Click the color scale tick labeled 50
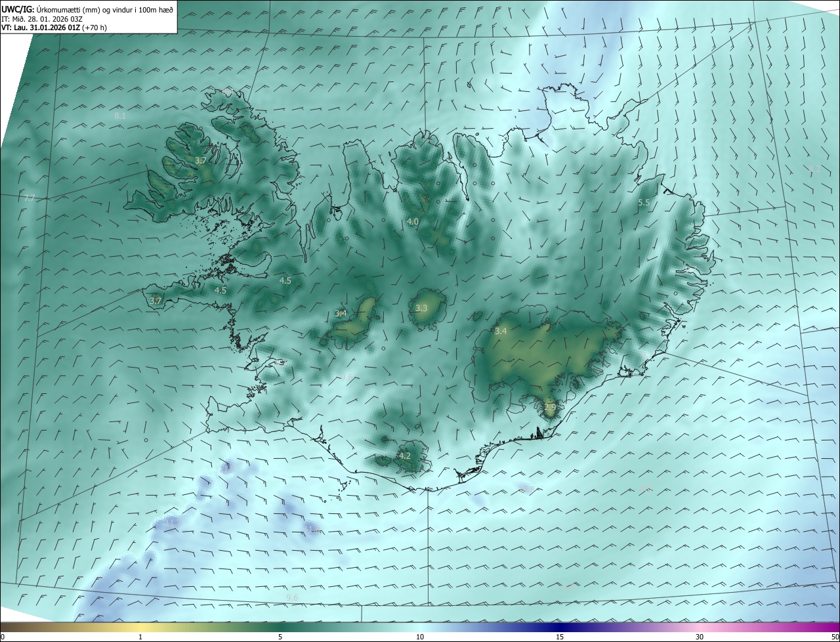Screen dimensions: 840x642 pyautogui.click(x=835, y=637)
